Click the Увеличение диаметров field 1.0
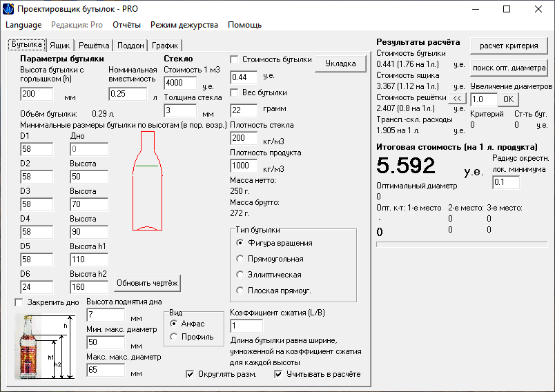Screen dimensions: 555x392 click(484, 99)
